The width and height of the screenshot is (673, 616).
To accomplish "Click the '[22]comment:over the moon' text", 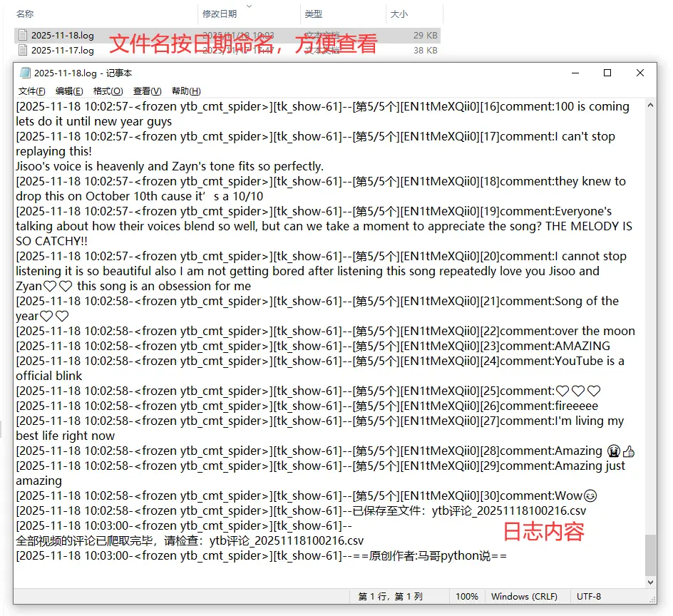I will tap(557, 331).
